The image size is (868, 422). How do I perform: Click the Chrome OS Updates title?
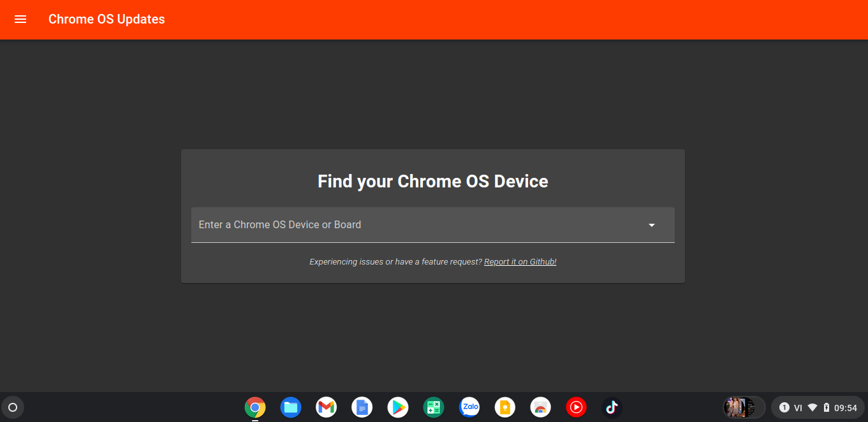tap(107, 19)
